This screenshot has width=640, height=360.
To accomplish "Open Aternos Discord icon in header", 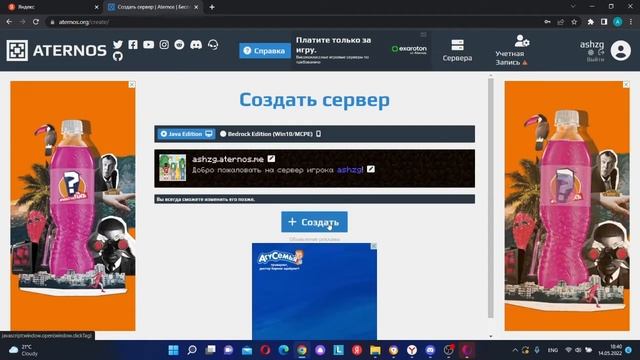I will (x=196, y=44).
